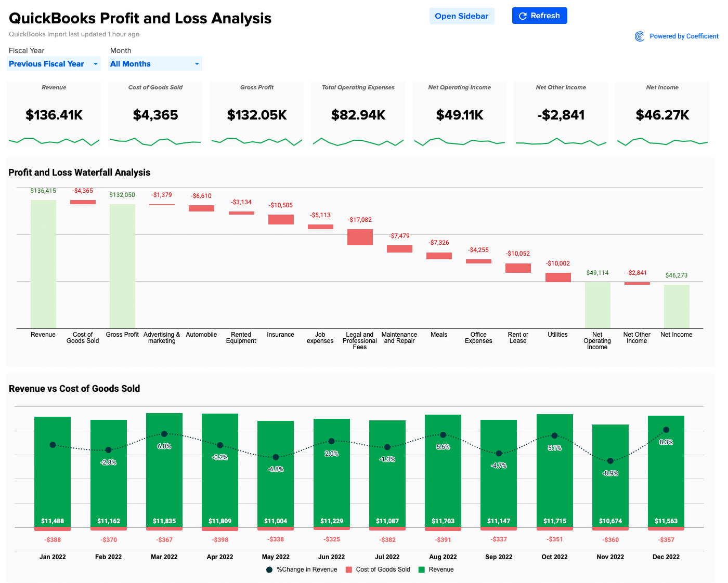Click the Total Operating Expenses value $82.94K
Image resolution: width=728 pixels, height=583 pixels.
(x=358, y=115)
